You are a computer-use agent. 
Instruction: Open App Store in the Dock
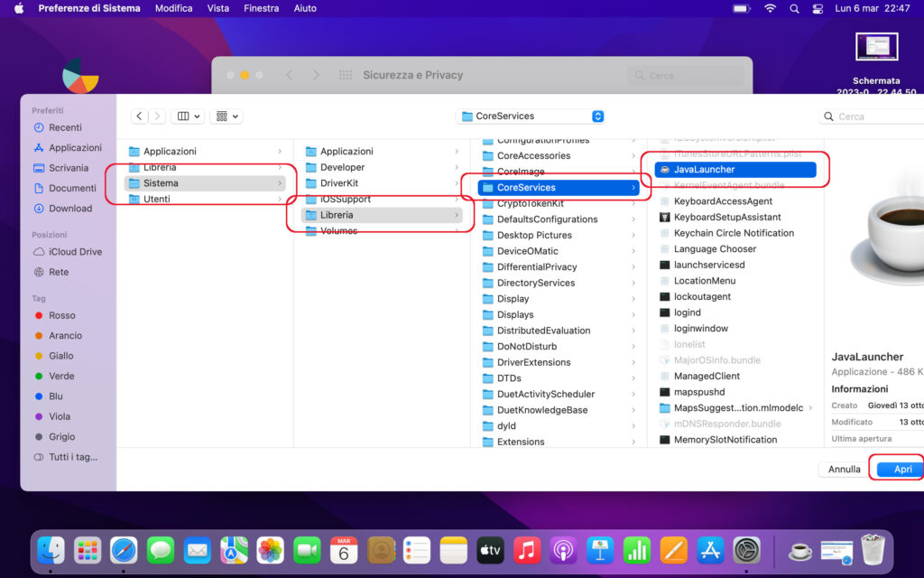710,551
